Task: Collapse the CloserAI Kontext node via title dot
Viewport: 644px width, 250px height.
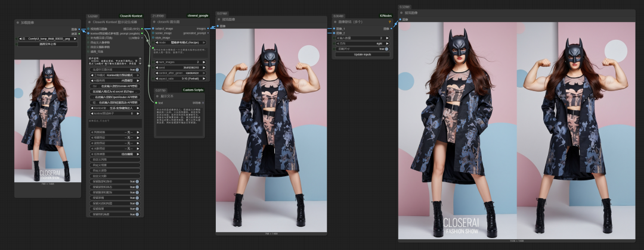Action: tap(90, 21)
